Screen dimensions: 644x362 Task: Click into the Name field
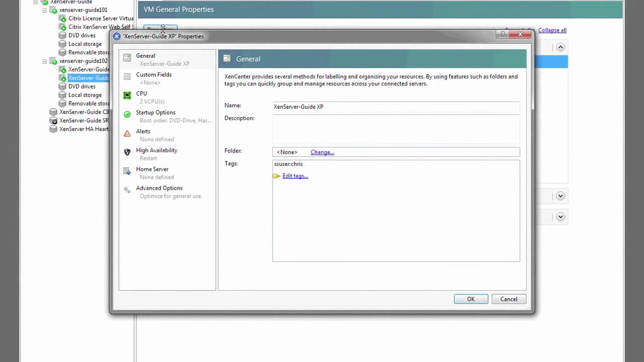[396, 107]
